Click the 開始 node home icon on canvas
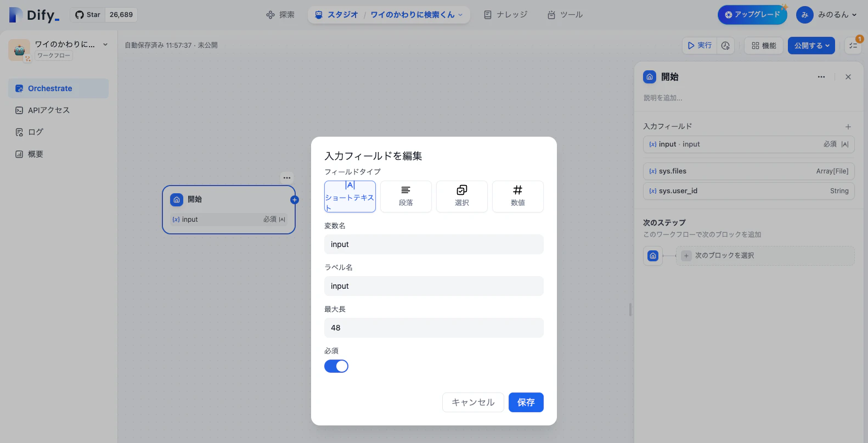868x443 pixels. point(177,200)
